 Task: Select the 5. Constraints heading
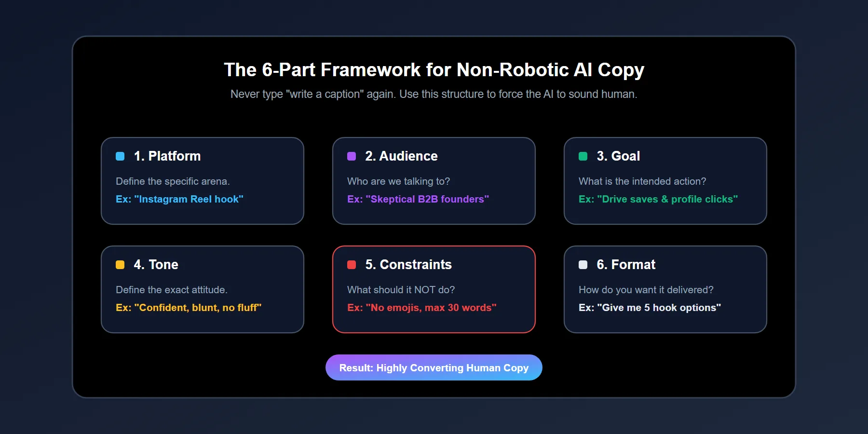point(408,265)
